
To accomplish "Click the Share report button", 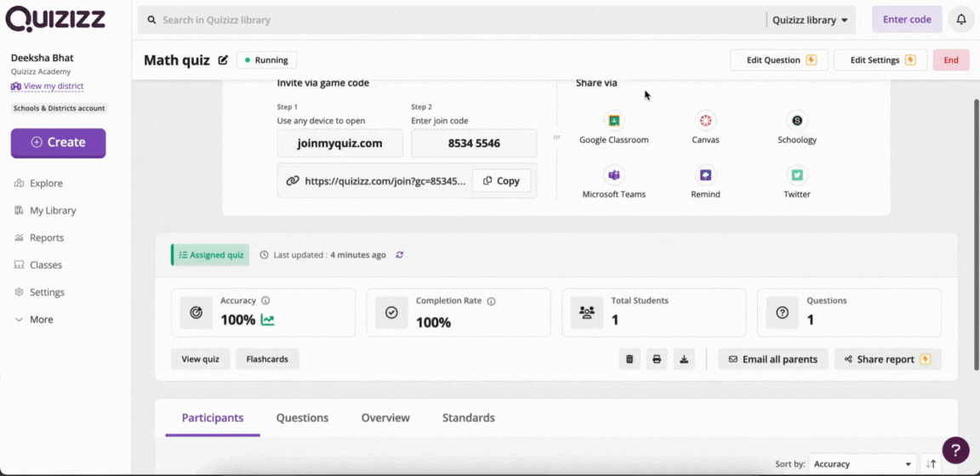I will pos(887,360).
